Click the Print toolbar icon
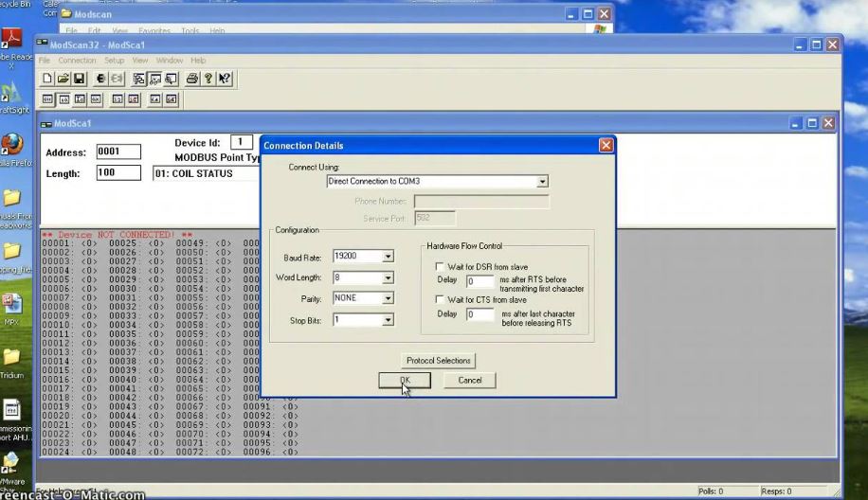This screenshot has height=500, width=868. [191, 79]
